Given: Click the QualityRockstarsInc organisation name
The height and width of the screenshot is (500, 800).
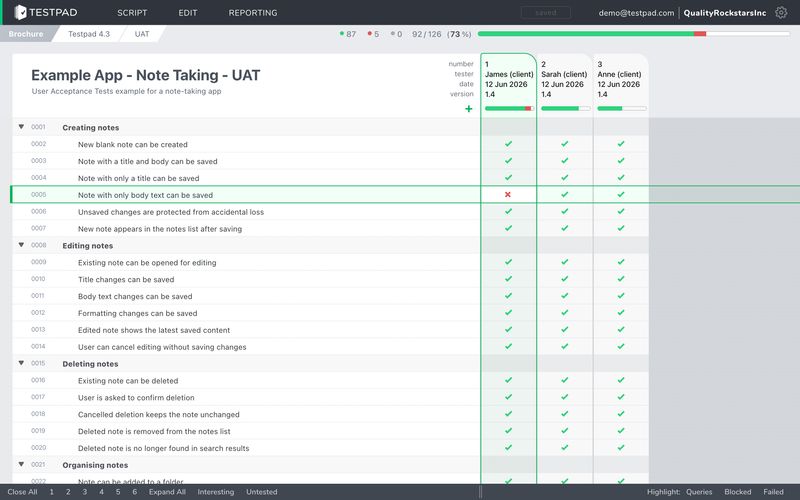Looking at the screenshot, I should point(724,13).
